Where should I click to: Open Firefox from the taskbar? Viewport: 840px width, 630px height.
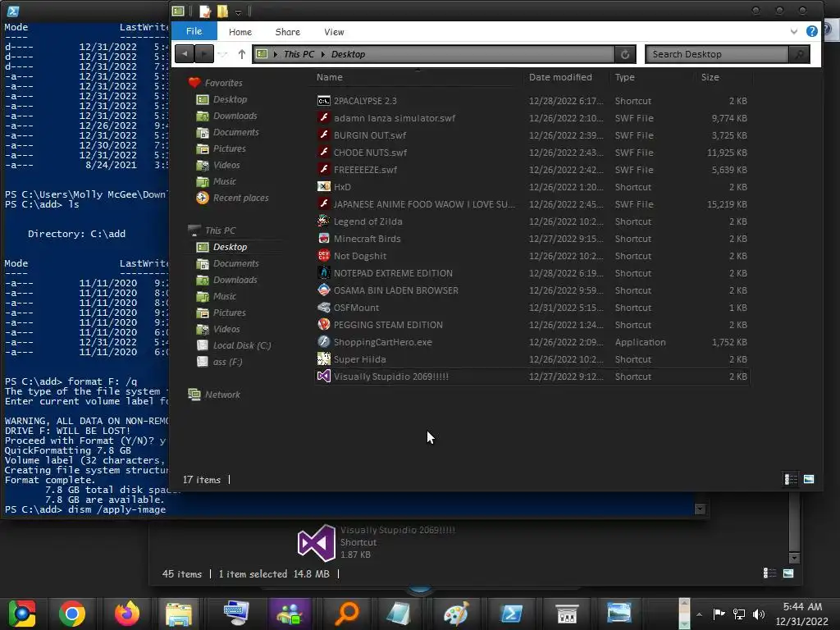[x=127, y=614]
